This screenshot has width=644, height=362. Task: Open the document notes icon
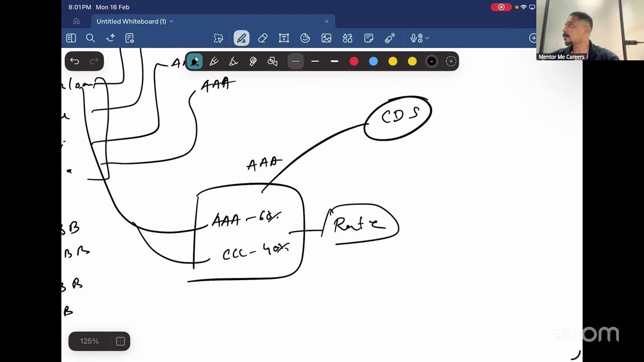(x=130, y=38)
